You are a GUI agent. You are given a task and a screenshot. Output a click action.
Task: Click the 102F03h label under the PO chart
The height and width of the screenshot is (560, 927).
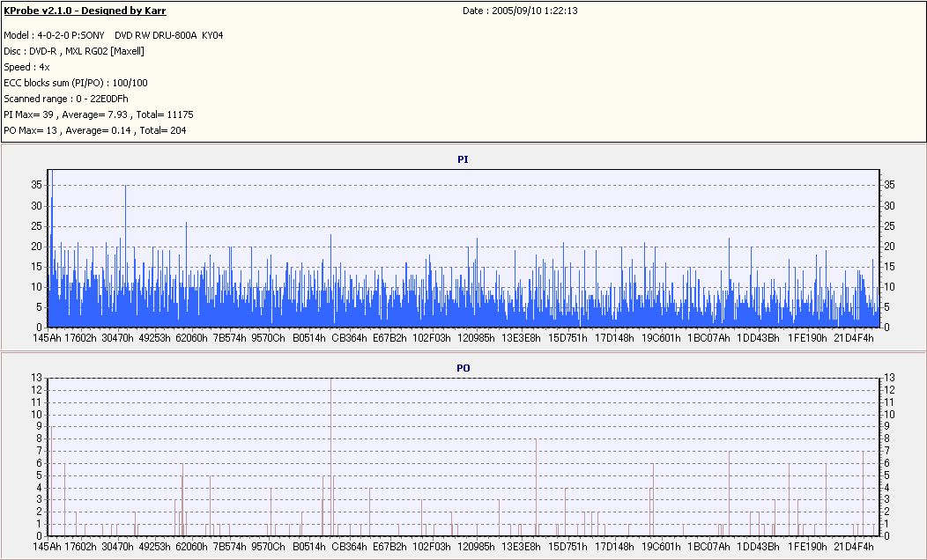click(432, 547)
